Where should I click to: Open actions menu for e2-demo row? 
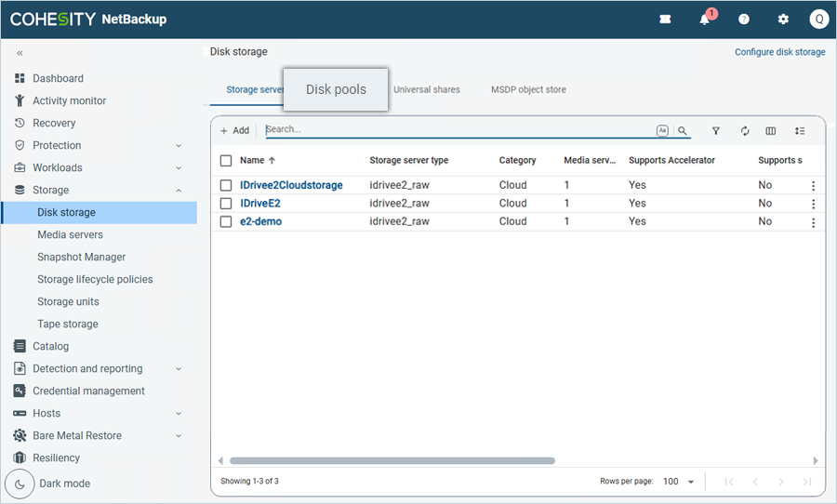(813, 222)
